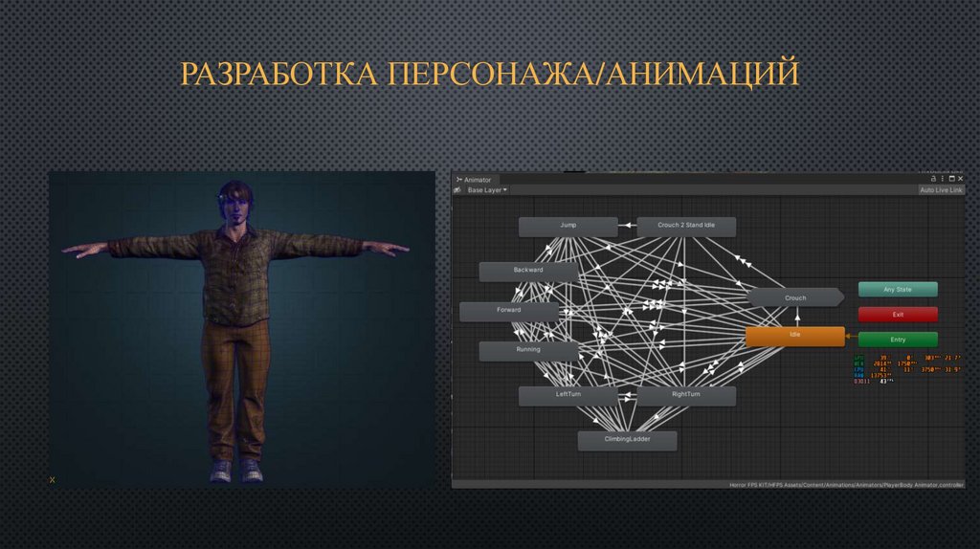Viewport: 980px width, 549px height.
Task: Select the RightTurn state node
Action: (x=686, y=395)
